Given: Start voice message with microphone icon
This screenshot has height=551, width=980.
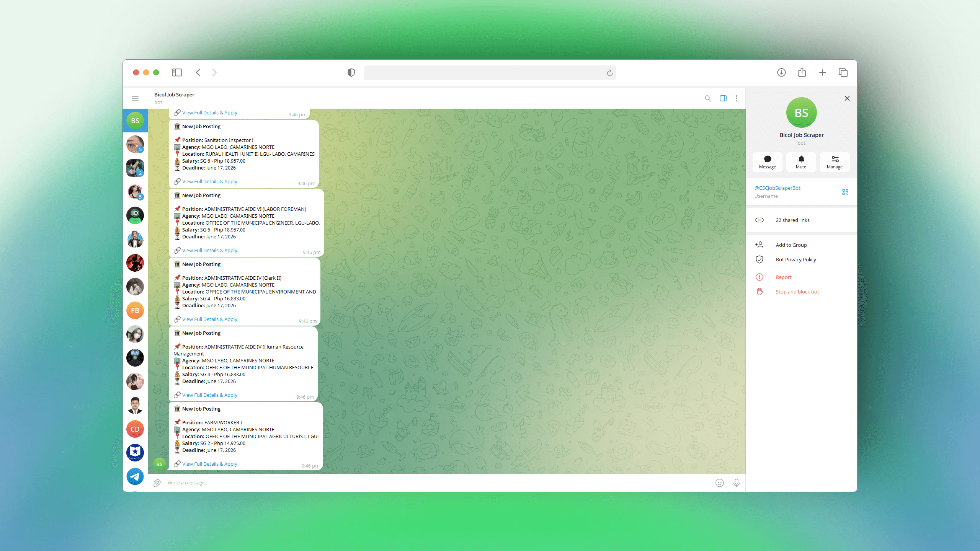Looking at the screenshot, I should click(x=737, y=483).
